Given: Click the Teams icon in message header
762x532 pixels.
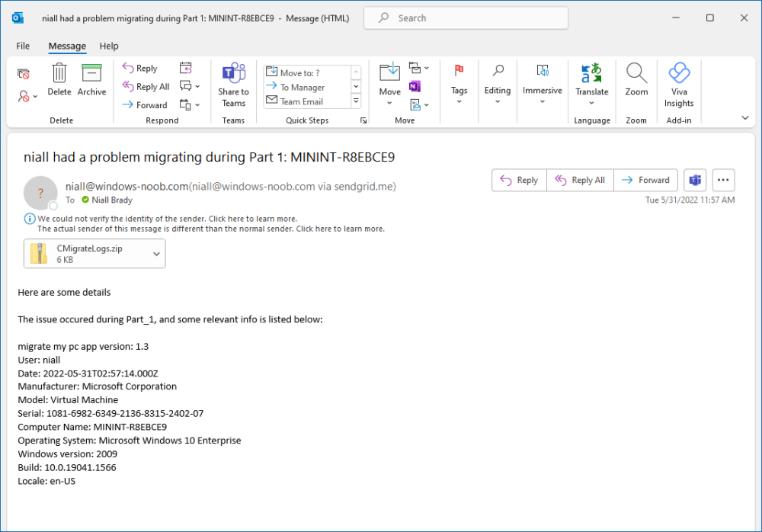Looking at the screenshot, I should point(695,181).
